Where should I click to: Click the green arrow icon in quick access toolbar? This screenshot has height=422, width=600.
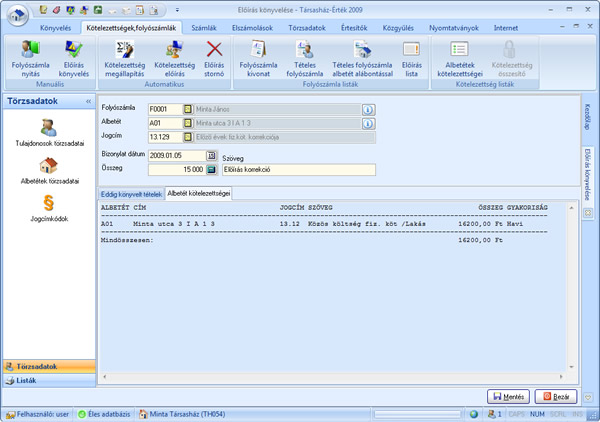pyautogui.click(x=98, y=10)
